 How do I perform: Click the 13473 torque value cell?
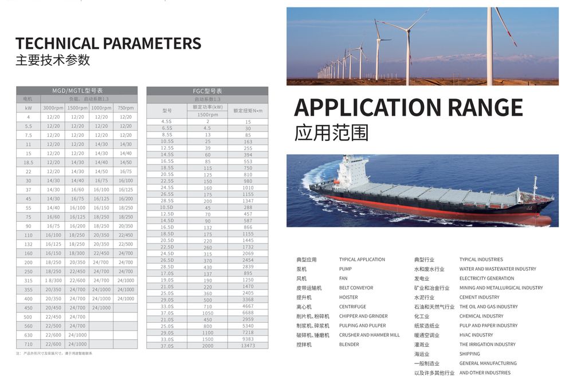[x=248, y=346]
